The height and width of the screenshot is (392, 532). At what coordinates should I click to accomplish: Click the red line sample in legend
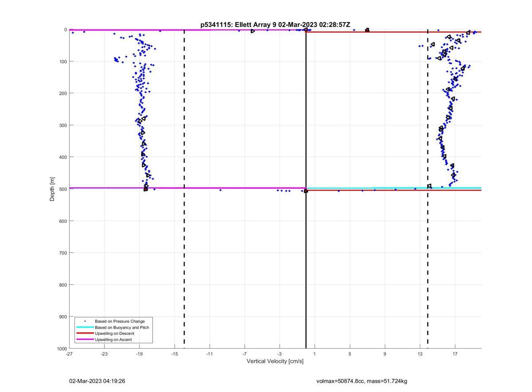(85, 334)
